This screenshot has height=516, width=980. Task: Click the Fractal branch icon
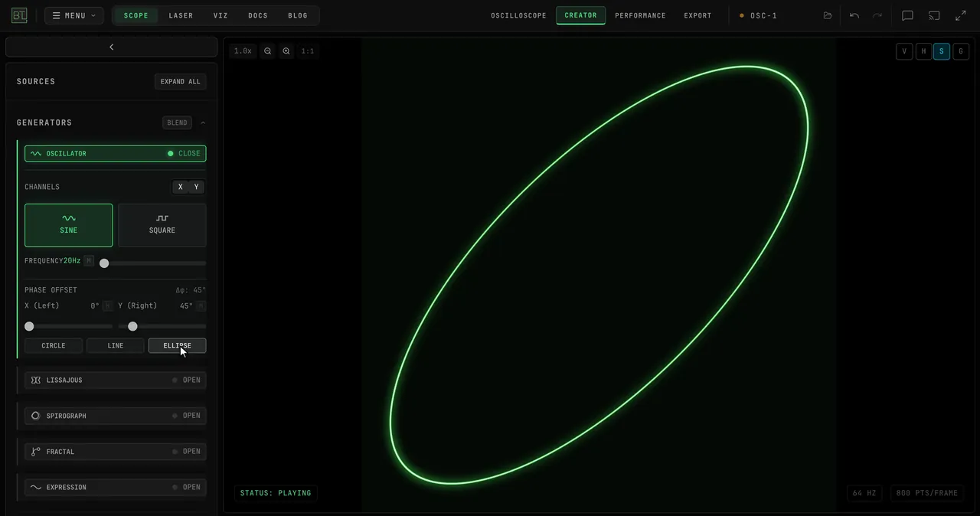click(x=36, y=452)
